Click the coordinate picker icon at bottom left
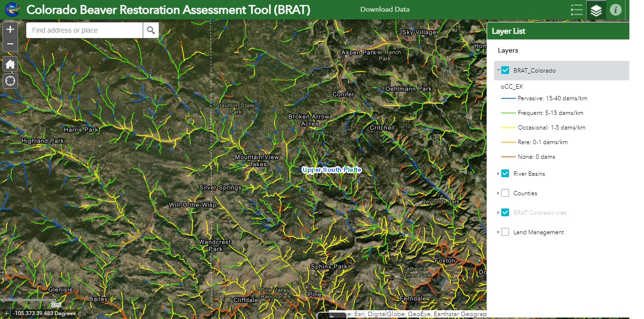Viewport: 644px width, 319px height. point(5,313)
